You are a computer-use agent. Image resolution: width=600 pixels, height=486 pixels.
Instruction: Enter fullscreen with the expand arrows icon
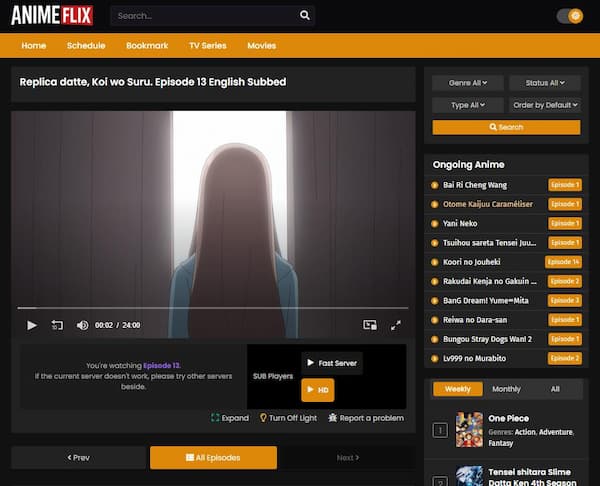[x=396, y=325]
